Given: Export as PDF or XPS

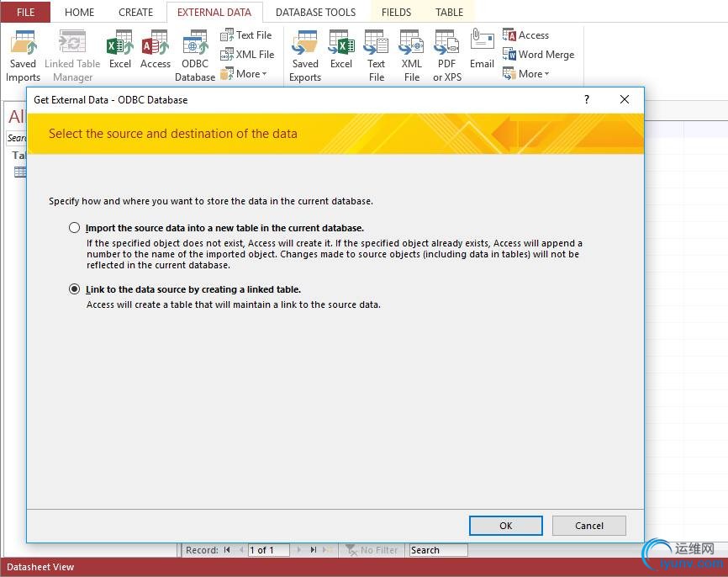Looking at the screenshot, I should point(447,56).
